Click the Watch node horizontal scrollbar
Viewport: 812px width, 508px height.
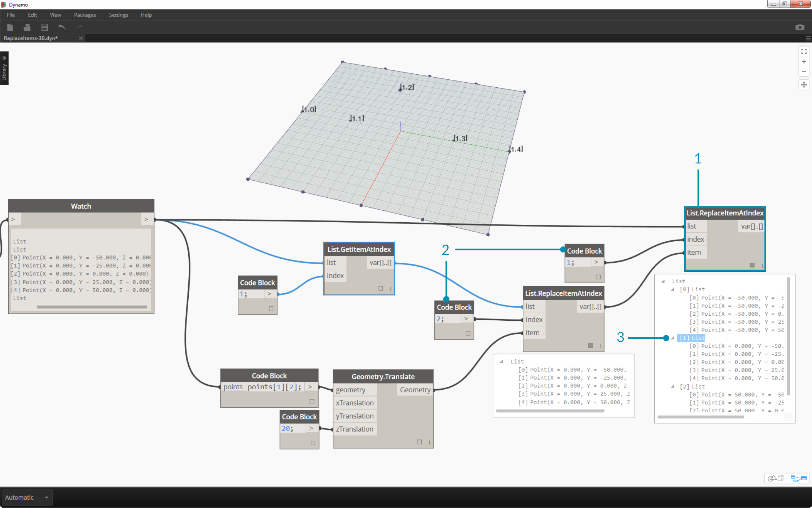click(x=92, y=307)
